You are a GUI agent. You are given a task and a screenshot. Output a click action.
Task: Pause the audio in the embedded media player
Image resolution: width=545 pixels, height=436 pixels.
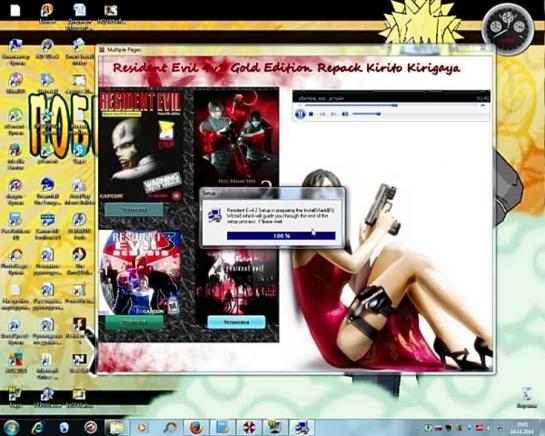click(x=300, y=114)
